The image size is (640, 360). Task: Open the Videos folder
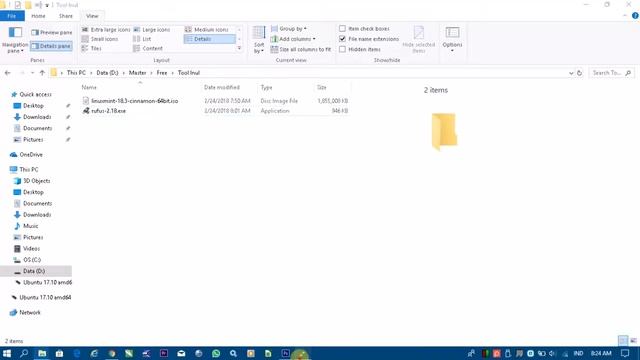coord(27,248)
